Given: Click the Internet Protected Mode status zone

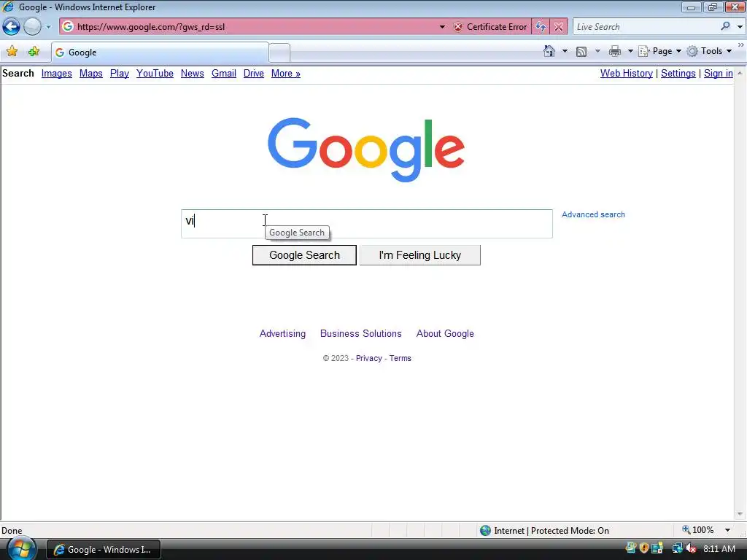Looking at the screenshot, I should coord(544,531).
